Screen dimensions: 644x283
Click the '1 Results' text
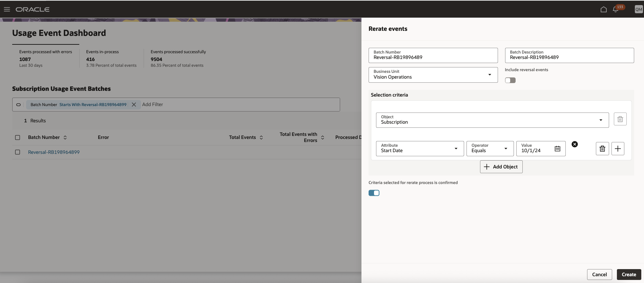tap(35, 121)
